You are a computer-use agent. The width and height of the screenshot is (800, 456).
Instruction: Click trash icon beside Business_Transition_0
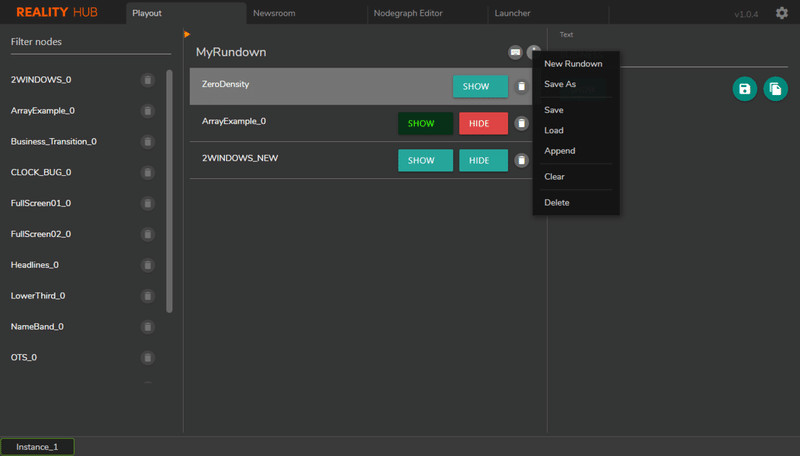147,142
